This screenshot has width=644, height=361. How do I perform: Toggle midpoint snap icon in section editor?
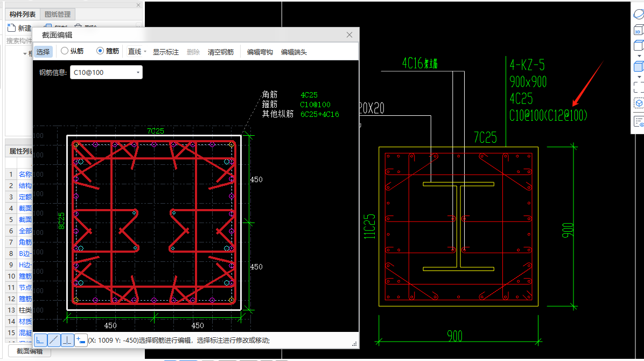click(x=54, y=340)
